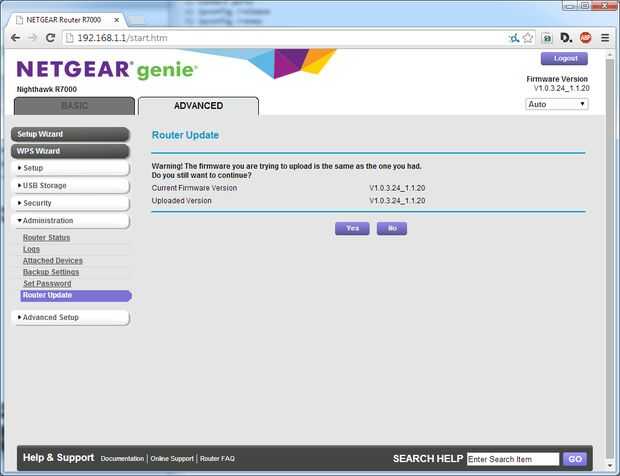620x476 pixels.
Task: Click the Enter Search Item field
Action: (513, 459)
